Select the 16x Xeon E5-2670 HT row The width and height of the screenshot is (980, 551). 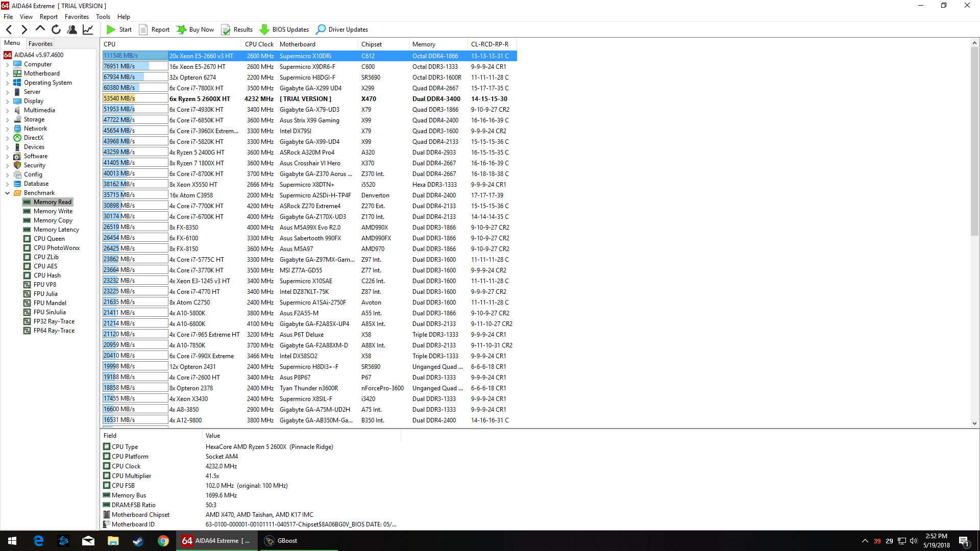click(x=309, y=67)
